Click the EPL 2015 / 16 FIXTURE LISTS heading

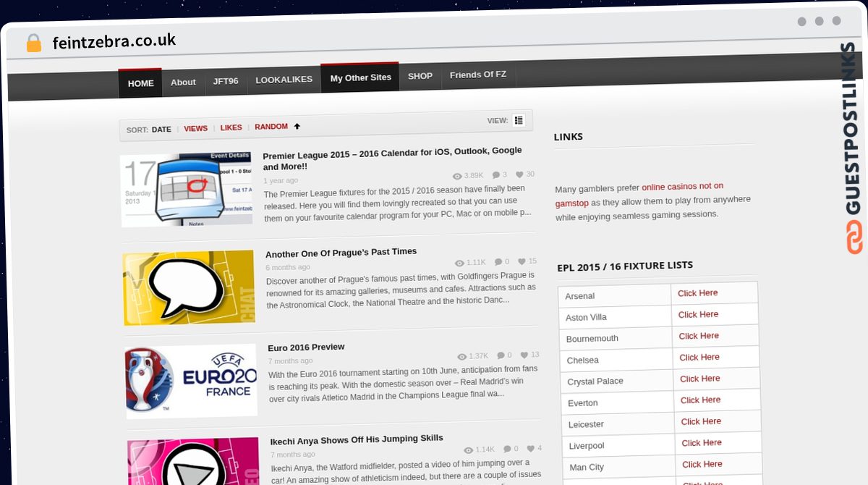(625, 266)
